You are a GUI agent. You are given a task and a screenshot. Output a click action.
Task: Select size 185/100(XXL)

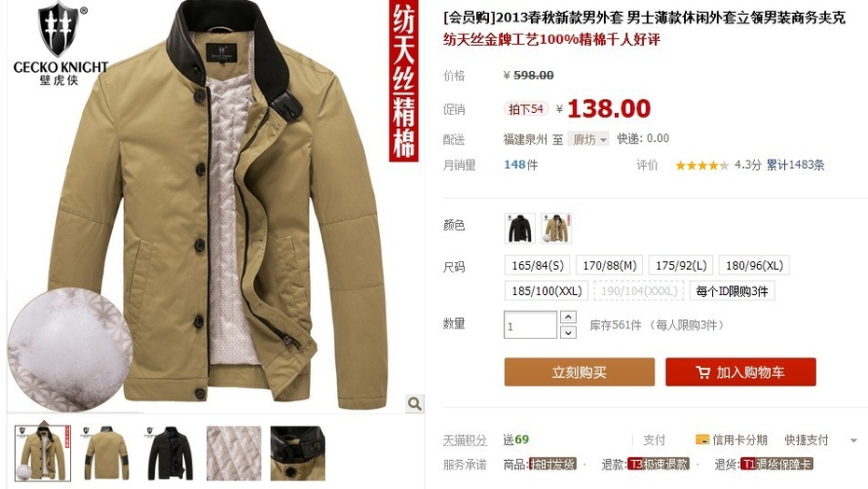[x=546, y=291]
